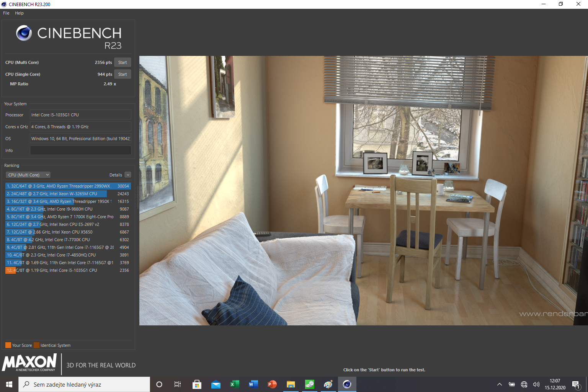Open the notification action center
The width and height of the screenshot is (588, 392).
tap(576, 384)
